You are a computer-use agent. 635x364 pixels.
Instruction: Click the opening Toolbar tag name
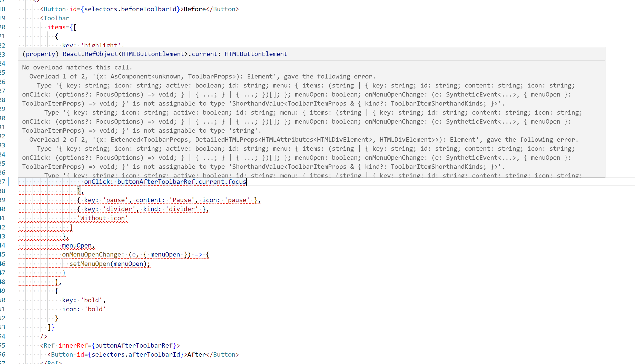(56, 18)
